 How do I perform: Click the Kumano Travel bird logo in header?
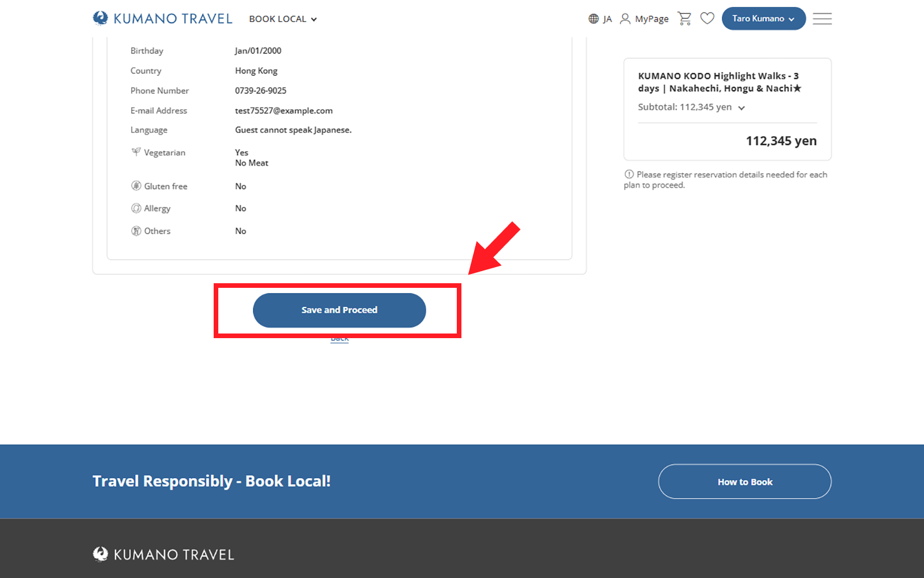tap(100, 18)
